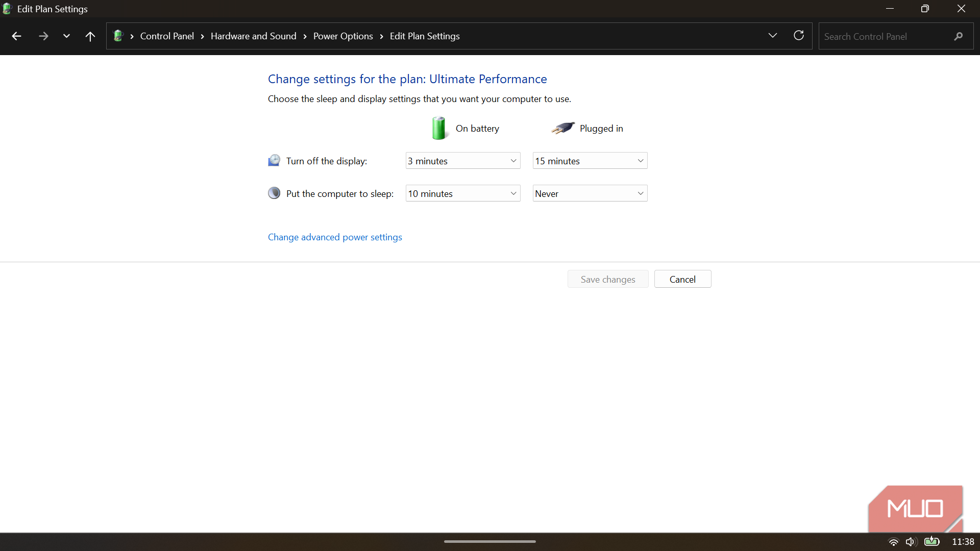Select Edit Plan Settings breadcrumb
This screenshot has width=980, height=551.
point(425,36)
